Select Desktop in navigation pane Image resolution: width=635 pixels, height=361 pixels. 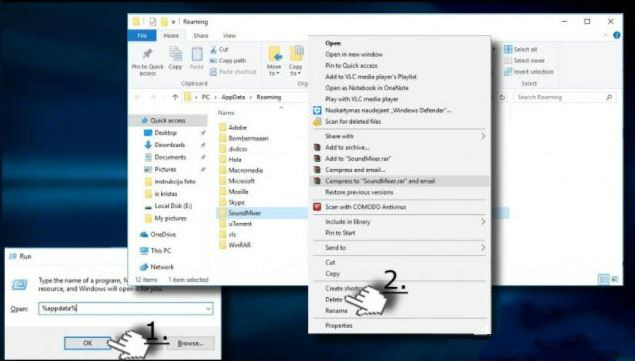click(x=165, y=132)
